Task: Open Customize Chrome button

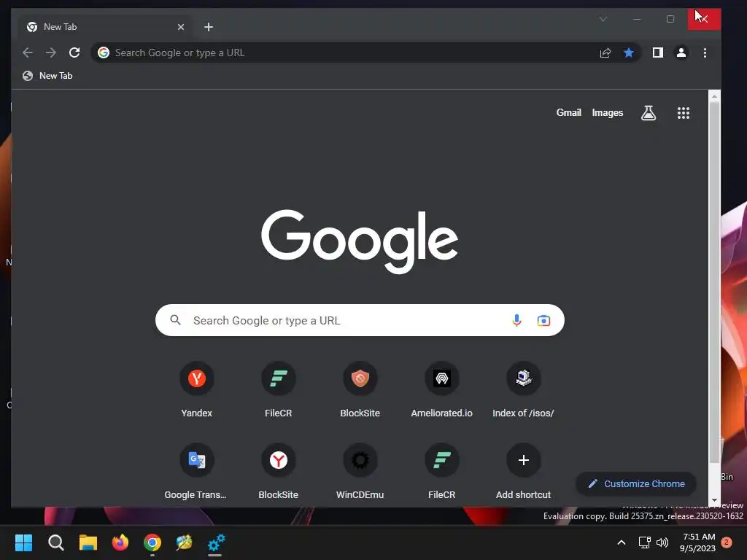Action: click(636, 484)
